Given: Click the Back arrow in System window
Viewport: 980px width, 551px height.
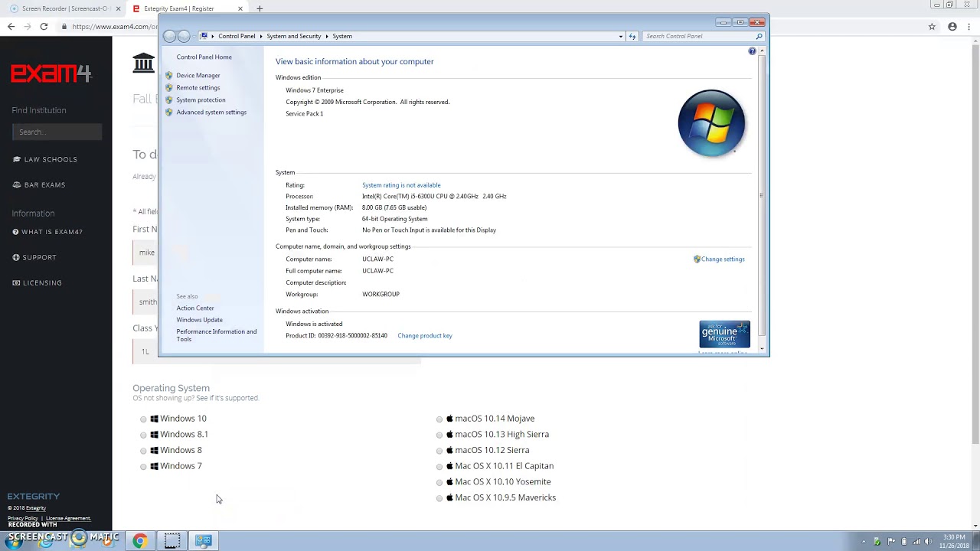Looking at the screenshot, I should tap(170, 36).
